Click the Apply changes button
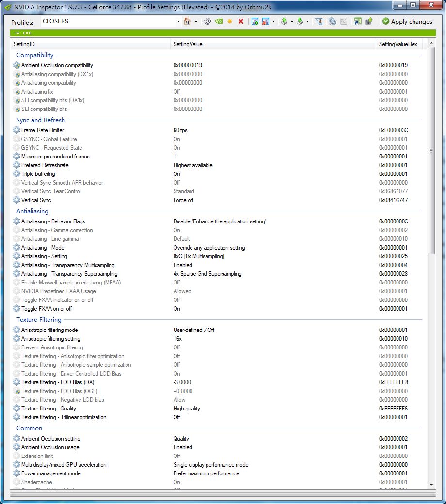Viewport: 446px width, 504px height. [407, 21]
